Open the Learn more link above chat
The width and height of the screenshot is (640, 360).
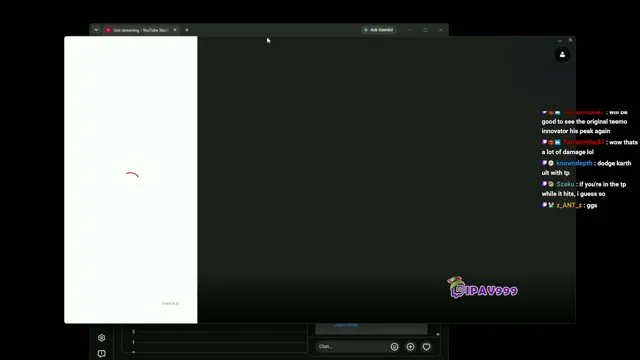pyautogui.click(x=345, y=325)
